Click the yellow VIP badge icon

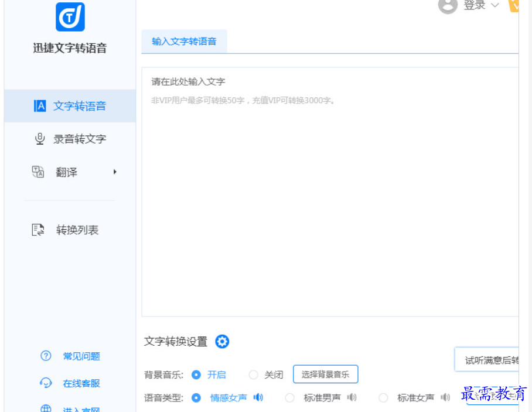513,5
